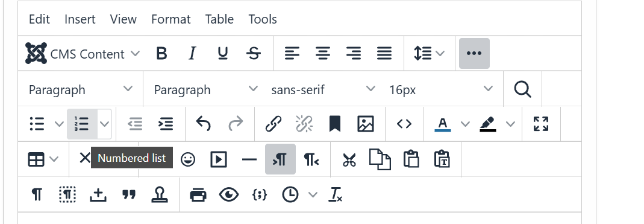Viewport: 644px width, 224px height.
Task: Open the sans-serif font family dropdown
Action: pos(323,89)
